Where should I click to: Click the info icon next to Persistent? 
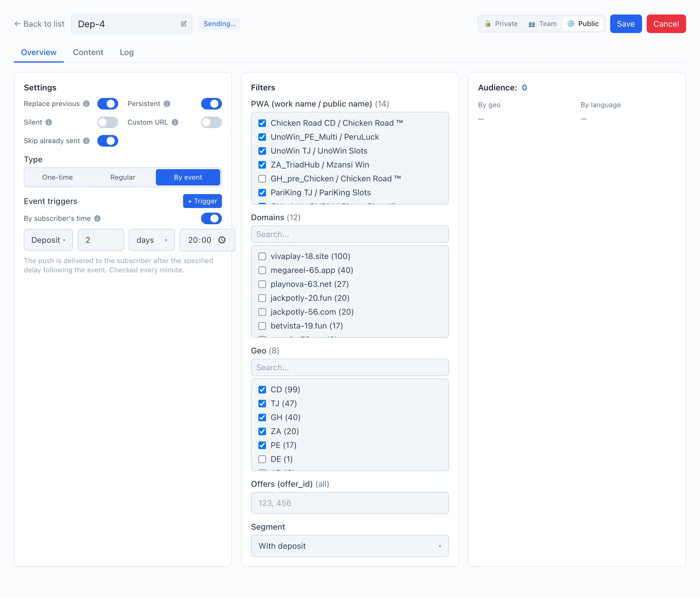pyautogui.click(x=167, y=104)
